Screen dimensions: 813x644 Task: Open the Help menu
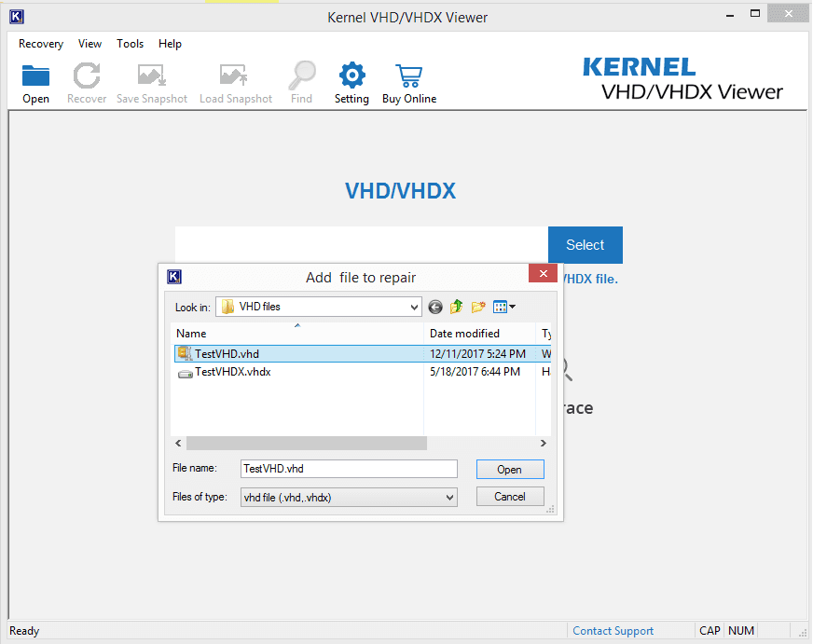(170, 44)
